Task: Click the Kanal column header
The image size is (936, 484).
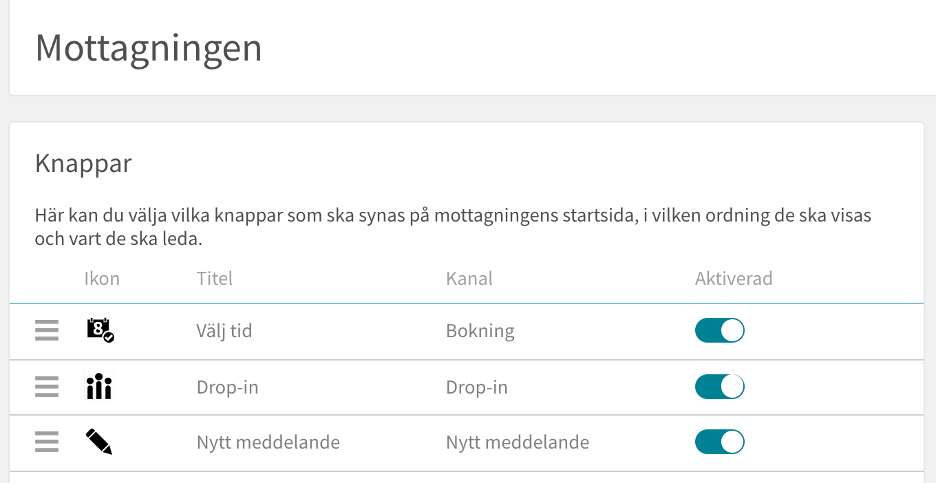Action: click(x=469, y=279)
